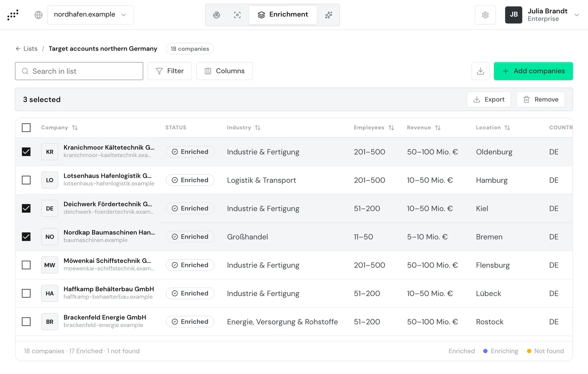This screenshot has height=374, width=588.
Task: Check Brackenfeld Energie row
Action: coord(26,321)
